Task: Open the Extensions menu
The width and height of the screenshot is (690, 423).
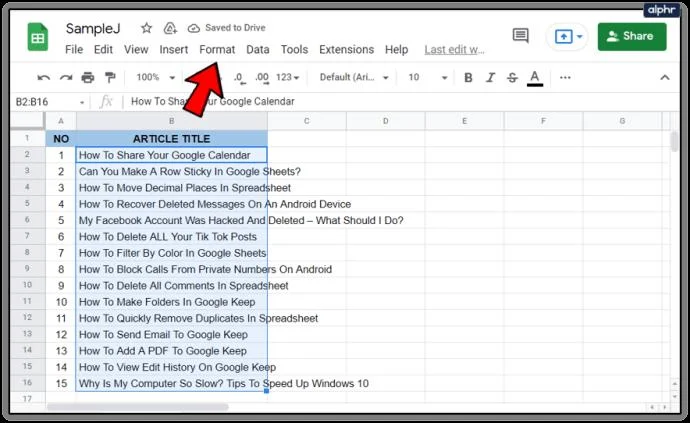Action: 346,49
